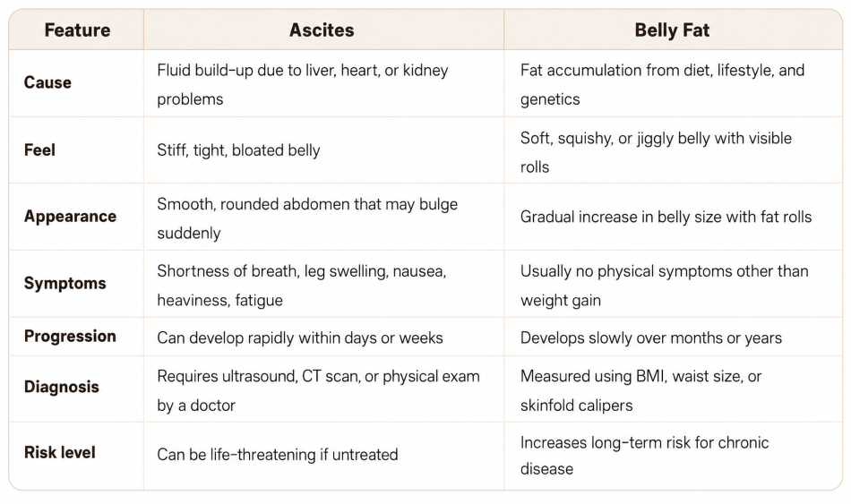Click the Belly Fat column header

[x=672, y=30]
